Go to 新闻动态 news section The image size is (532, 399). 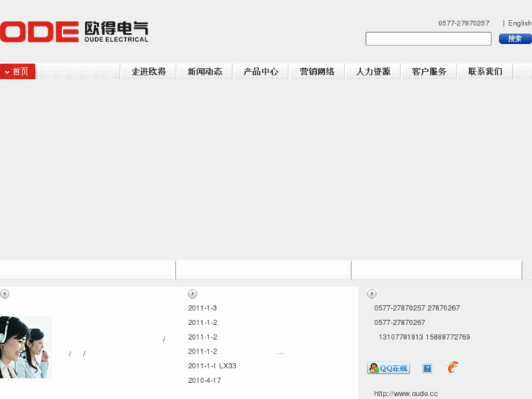tap(205, 71)
